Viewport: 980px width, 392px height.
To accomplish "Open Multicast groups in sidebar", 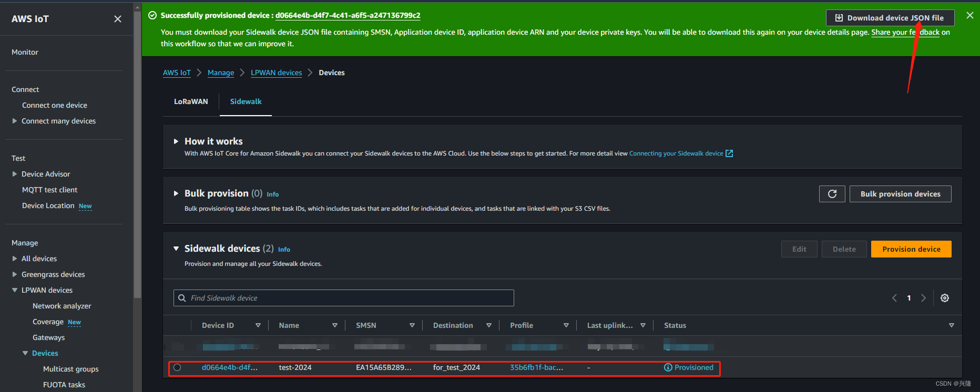I will point(70,369).
